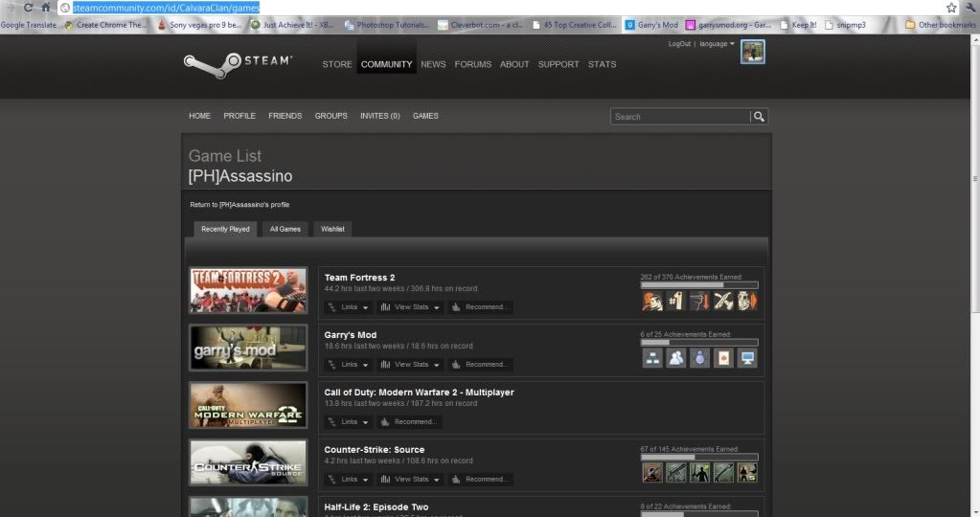Viewport: 980px width, 517px height.
Task: Recommend Counter-Strike: Source
Action: (x=479, y=480)
